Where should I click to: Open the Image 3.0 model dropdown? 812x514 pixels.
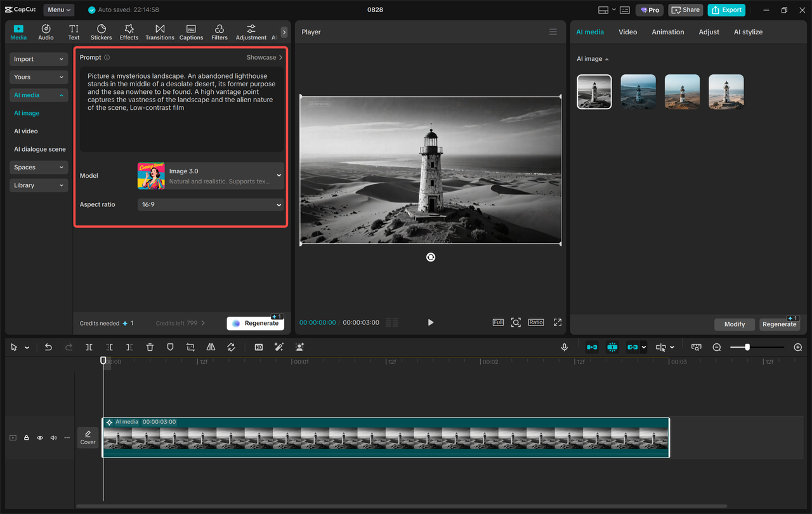(211, 176)
